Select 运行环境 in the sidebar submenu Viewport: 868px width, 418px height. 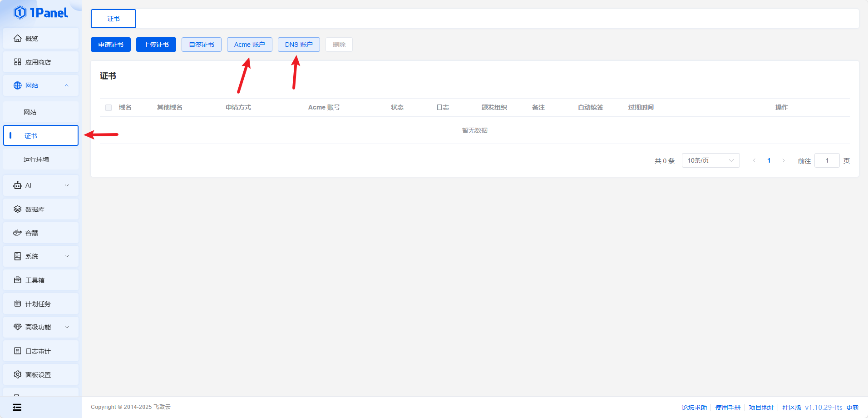36,159
